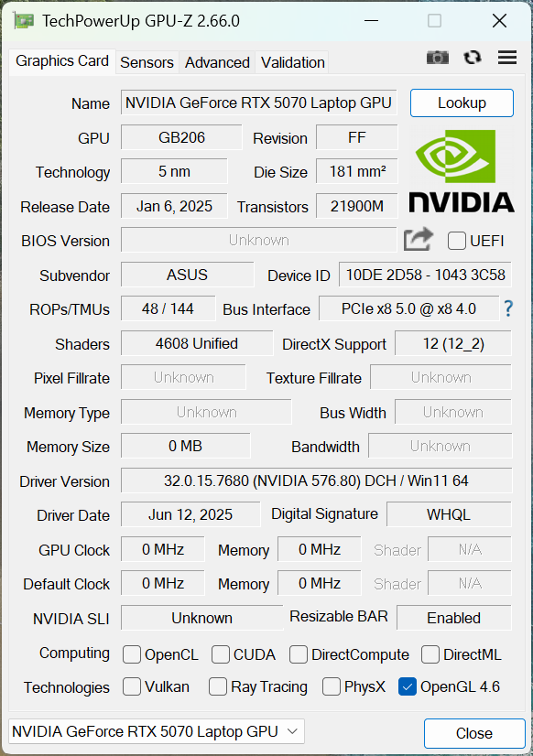Click the refresh arrows icon
533x756 pixels.
(473, 58)
